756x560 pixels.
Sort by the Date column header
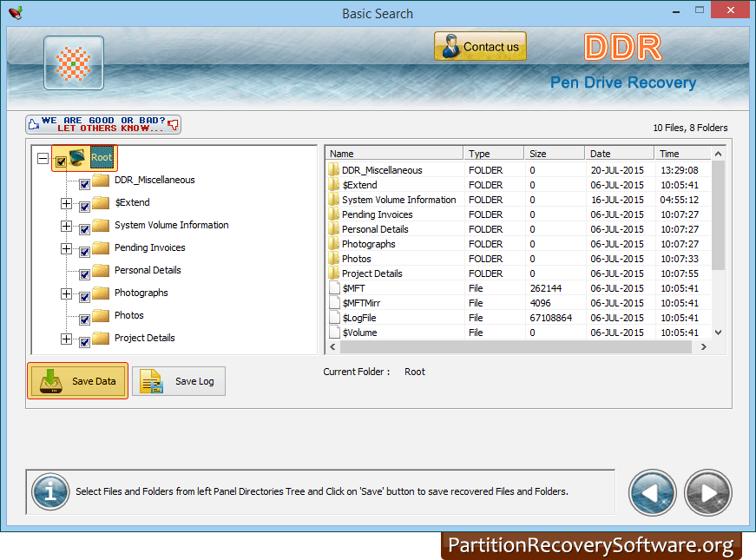(619, 154)
